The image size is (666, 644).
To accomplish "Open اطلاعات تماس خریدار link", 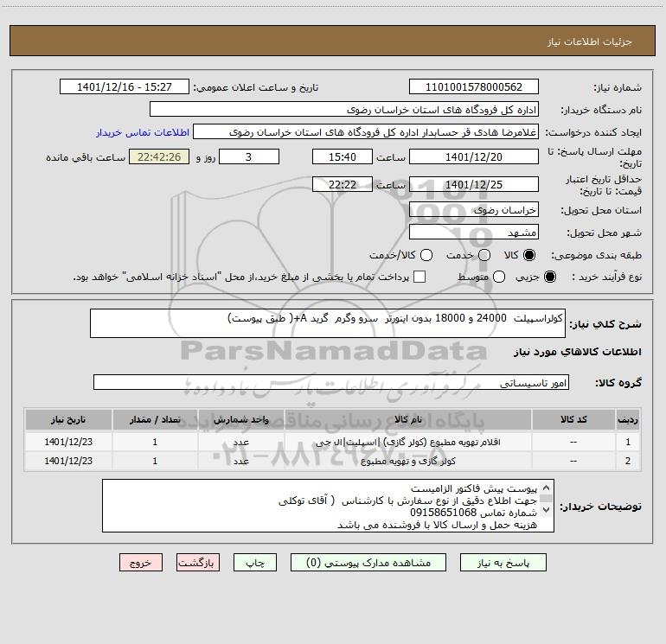I will pyautogui.click(x=143, y=132).
